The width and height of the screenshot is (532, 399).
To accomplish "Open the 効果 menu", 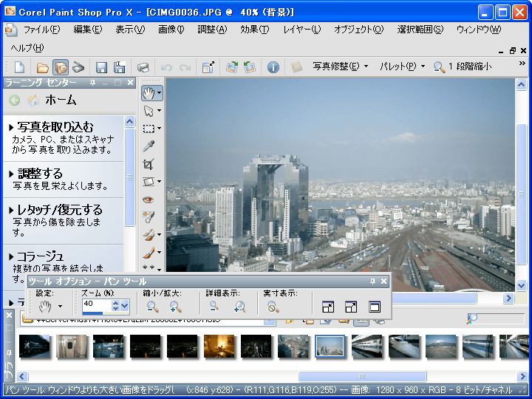I will [x=254, y=30].
